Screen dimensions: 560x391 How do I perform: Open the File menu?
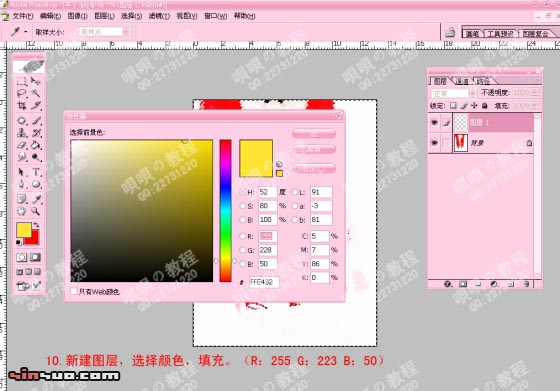coord(22,16)
